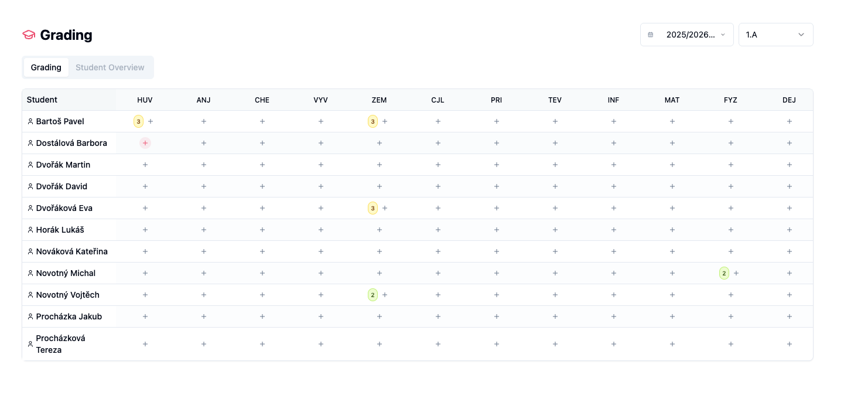Screen dimensions: 868x395
Task: Open the 1.A class selector
Action: [x=776, y=35]
